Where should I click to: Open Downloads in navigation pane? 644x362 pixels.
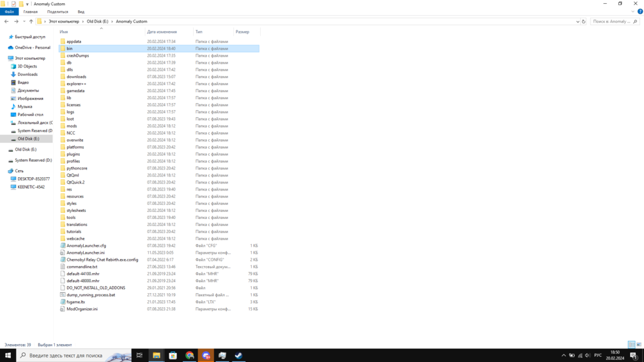pos(28,74)
